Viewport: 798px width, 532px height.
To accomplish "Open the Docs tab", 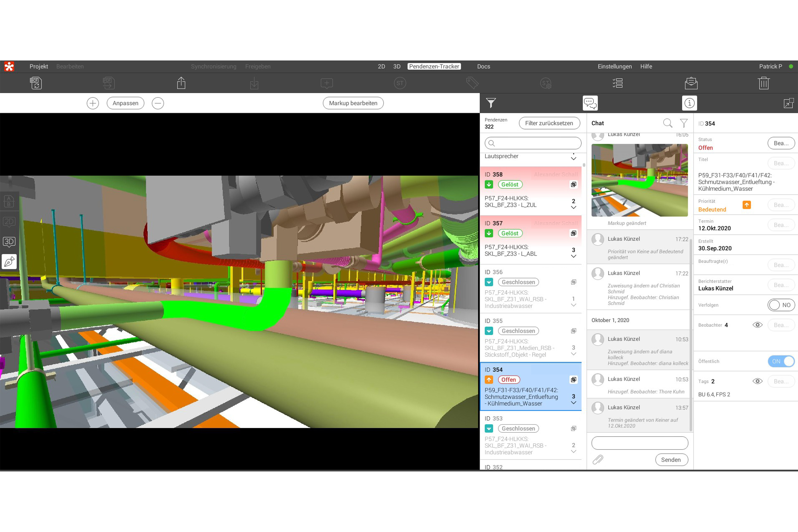I will (483, 66).
